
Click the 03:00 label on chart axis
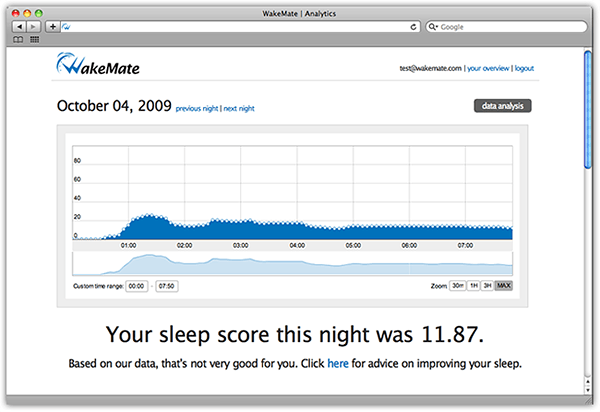point(240,245)
